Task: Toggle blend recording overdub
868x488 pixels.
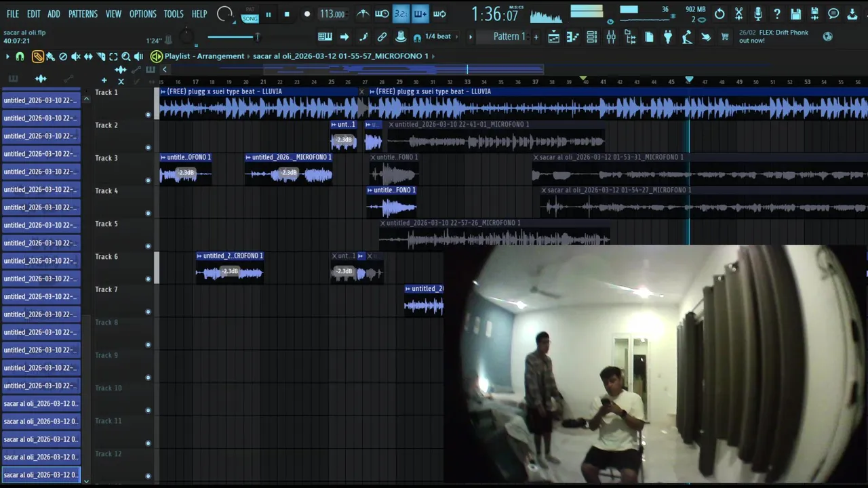Action: [420, 14]
